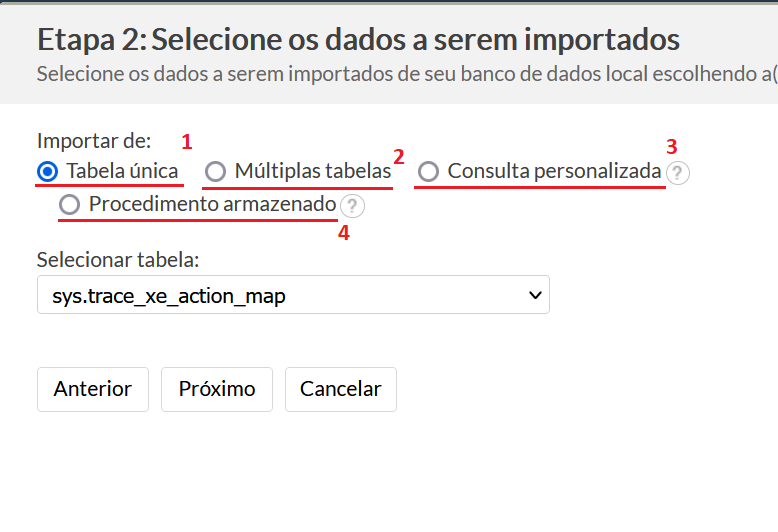778x532 pixels.
Task: Select the Tabela única radio button
Action: tap(48, 172)
